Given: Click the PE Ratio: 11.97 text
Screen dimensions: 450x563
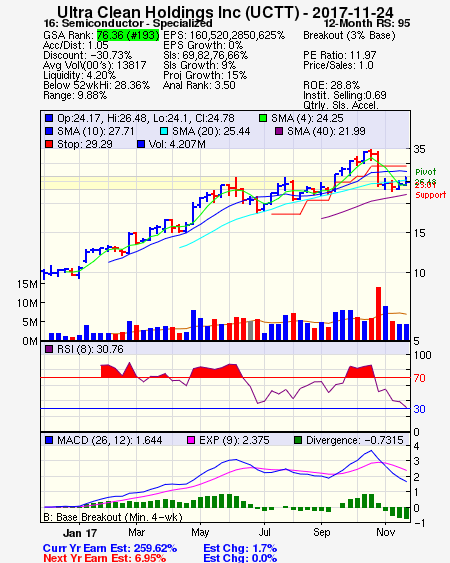Looking at the screenshot, I should pos(340,55).
